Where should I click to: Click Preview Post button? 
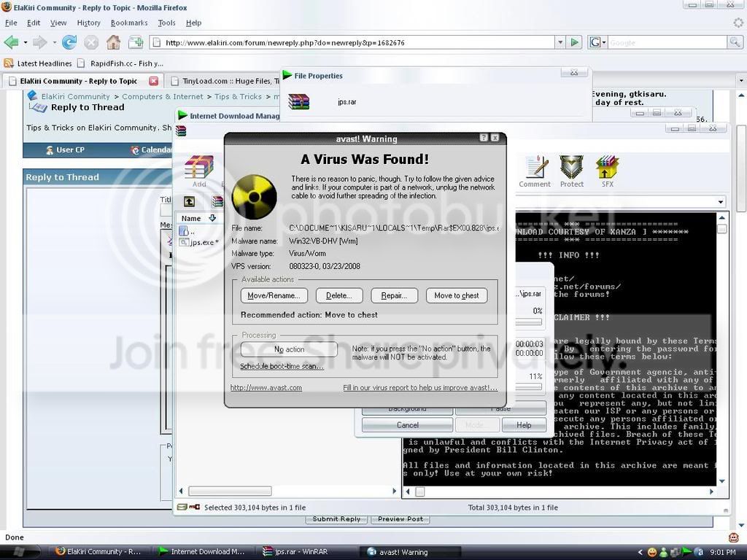tap(400, 519)
